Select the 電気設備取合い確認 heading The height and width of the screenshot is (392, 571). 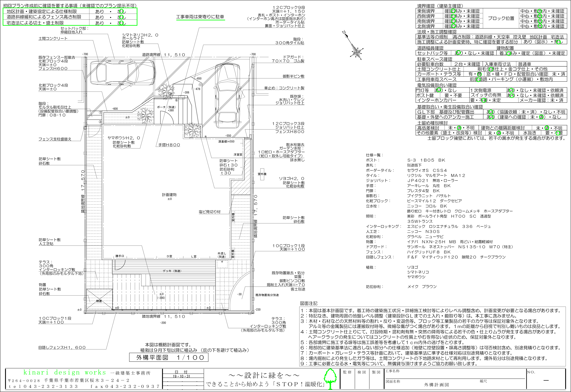(437, 85)
